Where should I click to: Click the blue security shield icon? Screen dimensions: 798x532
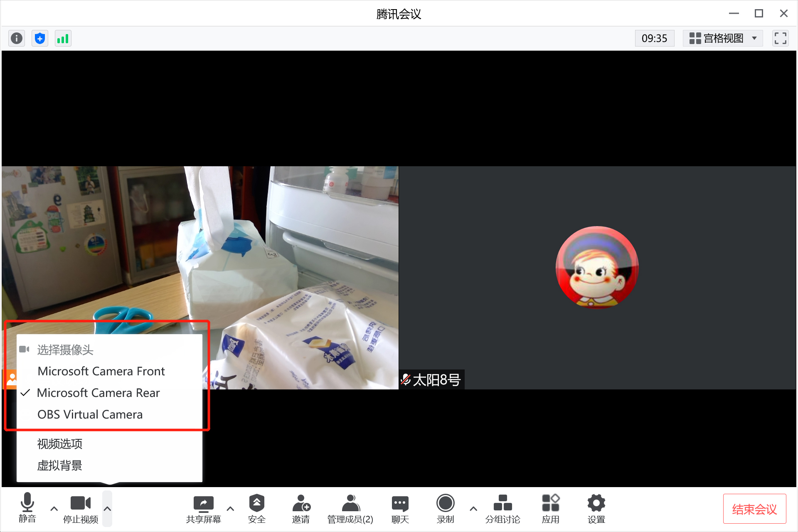point(40,38)
